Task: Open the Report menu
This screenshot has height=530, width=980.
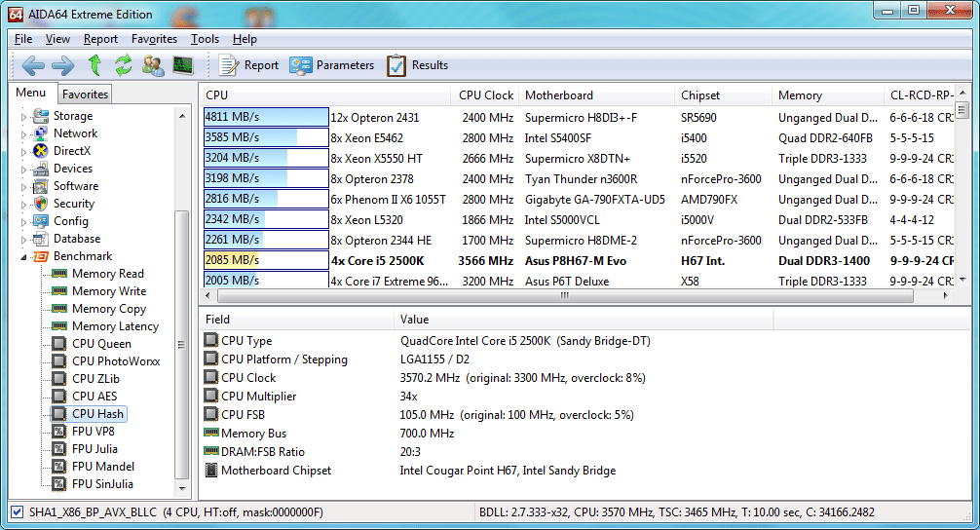Action: tap(100, 39)
